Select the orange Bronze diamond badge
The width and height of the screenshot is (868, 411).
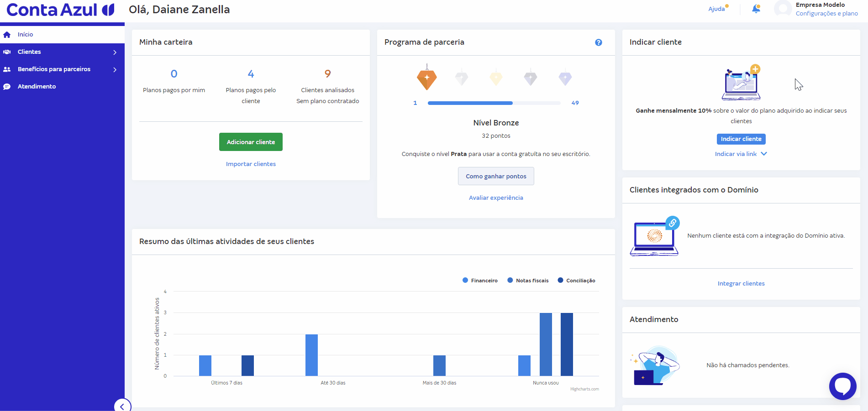tap(427, 78)
